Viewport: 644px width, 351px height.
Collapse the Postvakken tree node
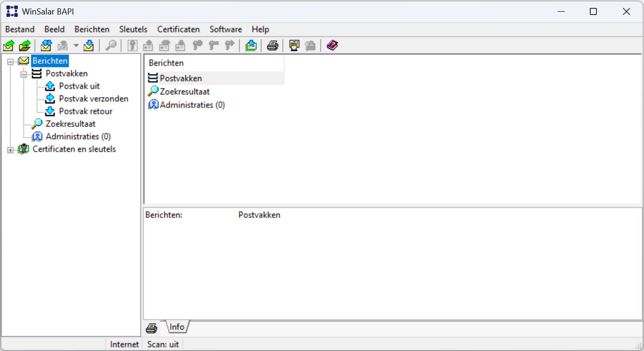[24, 74]
